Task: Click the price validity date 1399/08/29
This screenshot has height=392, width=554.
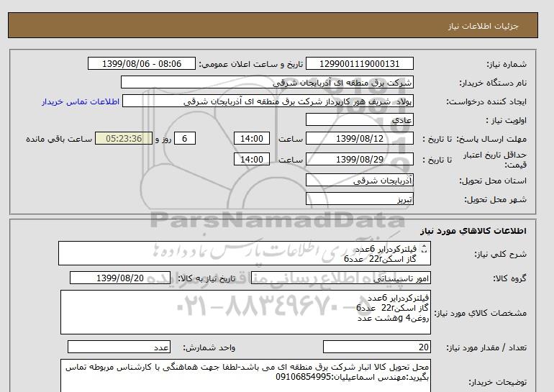Action: point(359,160)
